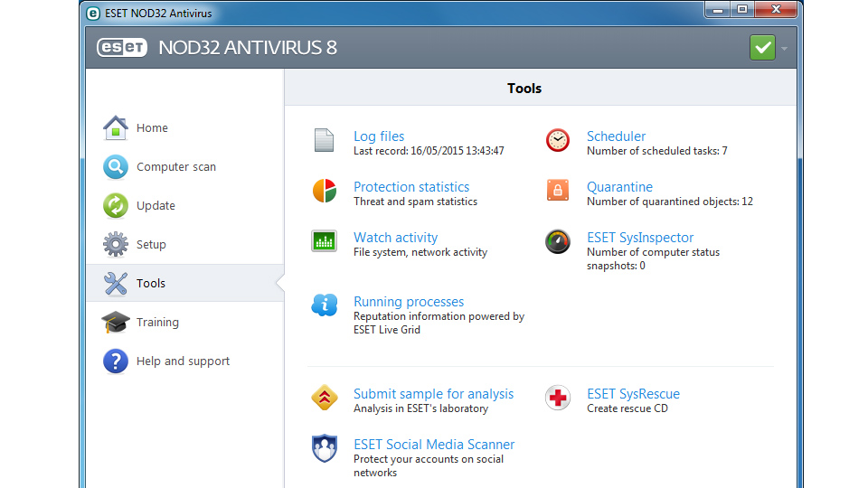Click the Quarantine orange lock icon
Image resolution: width=868 pixels, height=488 pixels.
coord(558,191)
